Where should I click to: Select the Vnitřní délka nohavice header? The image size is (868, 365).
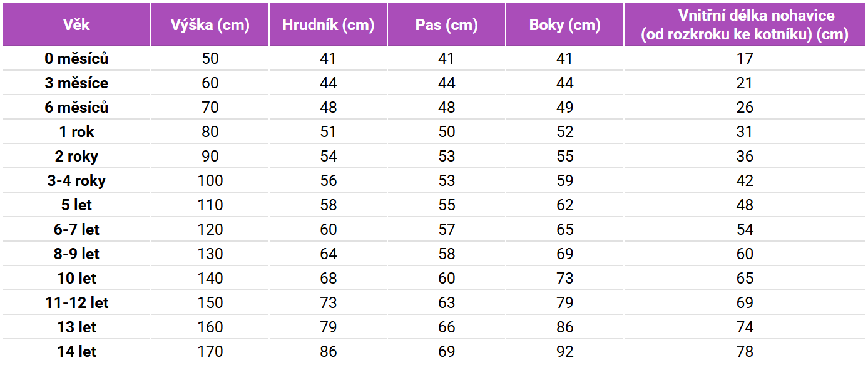745,25
